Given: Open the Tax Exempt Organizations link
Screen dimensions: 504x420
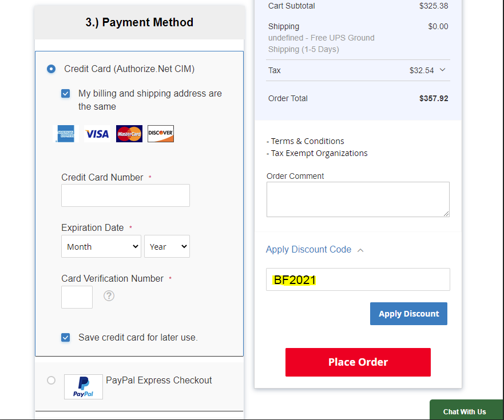Looking at the screenshot, I should click(319, 153).
